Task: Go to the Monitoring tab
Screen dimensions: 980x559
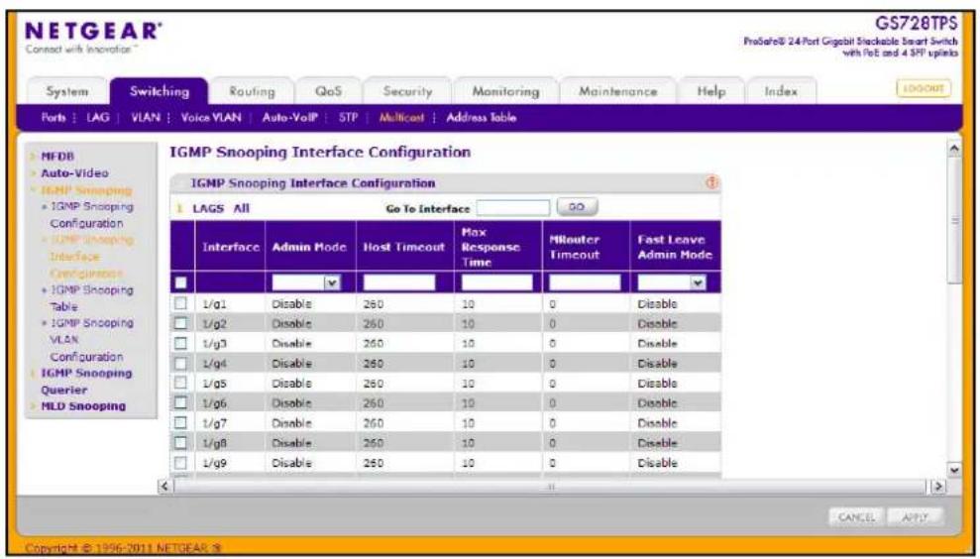Action: [x=505, y=91]
